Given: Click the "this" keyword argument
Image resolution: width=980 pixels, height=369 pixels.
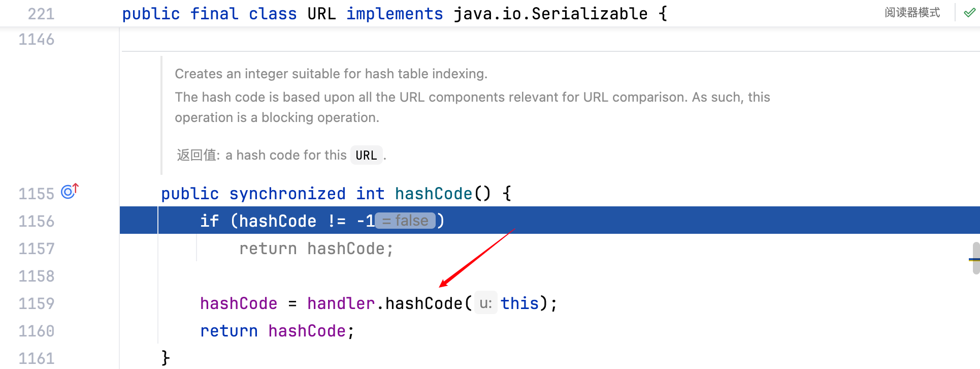Looking at the screenshot, I should [x=519, y=303].
